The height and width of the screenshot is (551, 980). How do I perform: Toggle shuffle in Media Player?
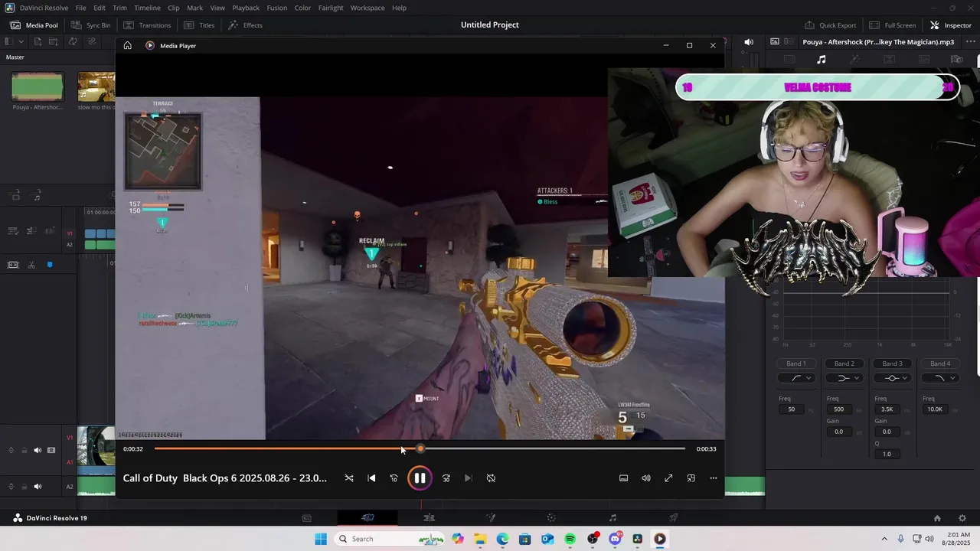pos(349,478)
